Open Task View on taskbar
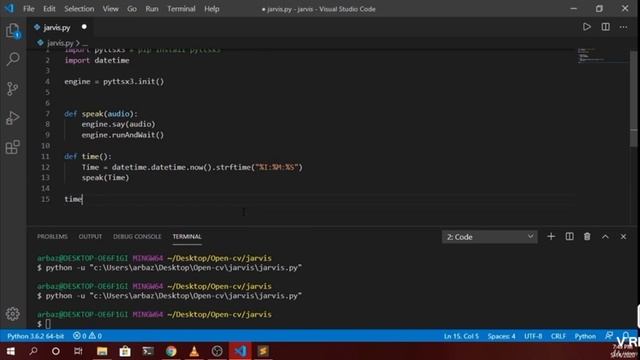The width and height of the screenshot is (640, 360). [78, 351]
